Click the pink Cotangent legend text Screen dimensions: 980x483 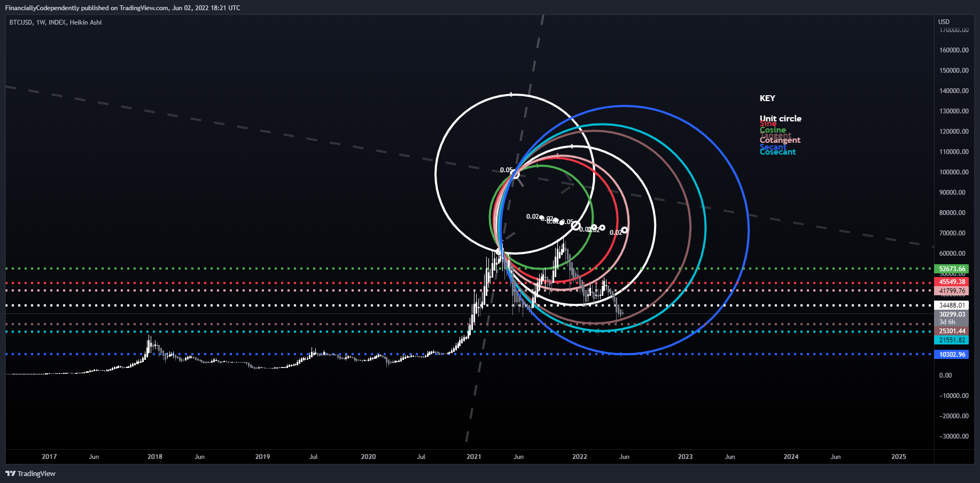click(x=780, y=140)
